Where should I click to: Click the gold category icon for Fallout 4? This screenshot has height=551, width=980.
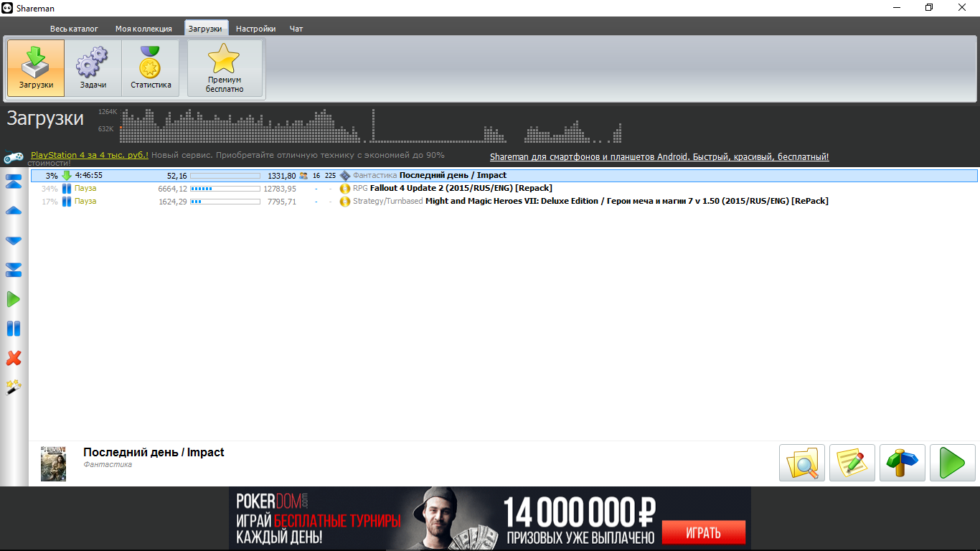pos(345,189)
